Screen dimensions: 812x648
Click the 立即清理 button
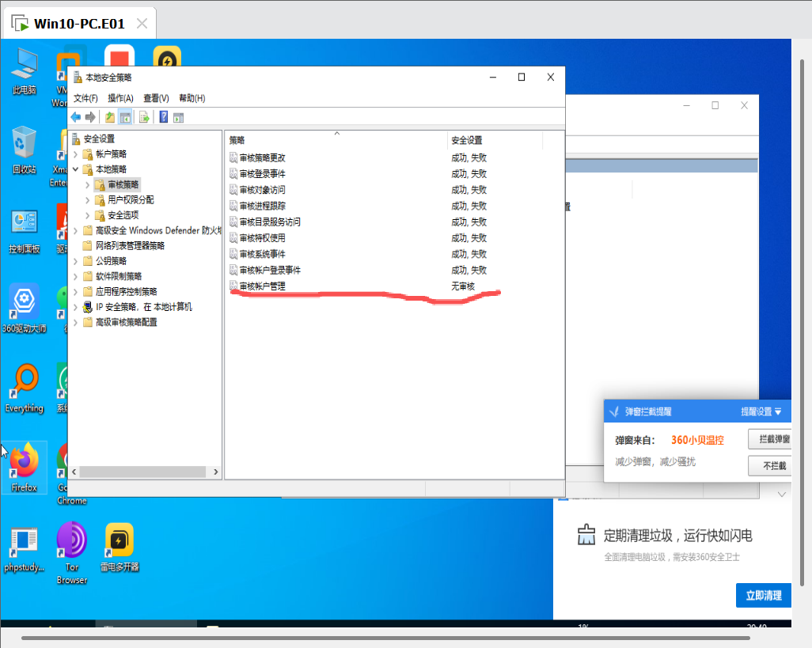(763, 595)
